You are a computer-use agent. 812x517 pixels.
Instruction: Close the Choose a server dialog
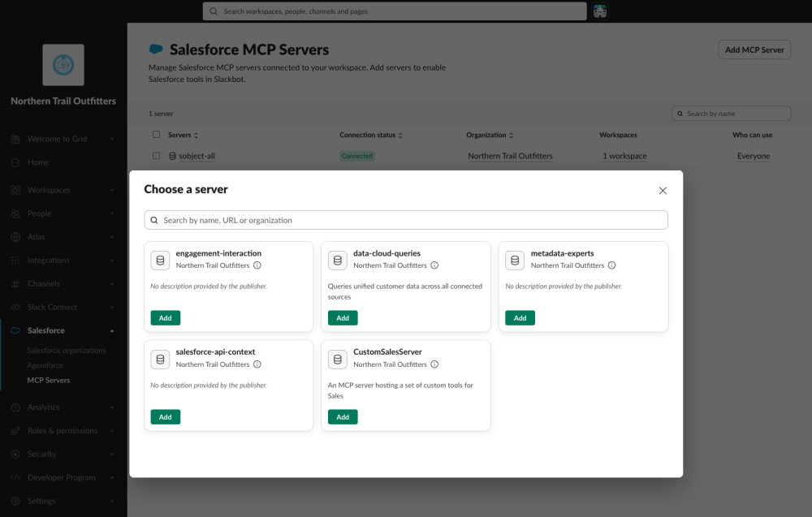click(663, 191)
